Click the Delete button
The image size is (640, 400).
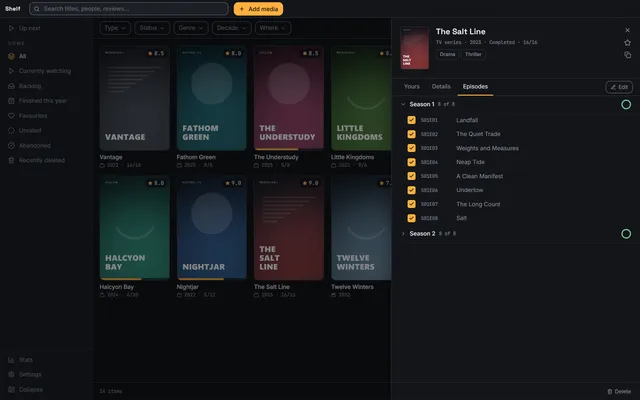619,391
